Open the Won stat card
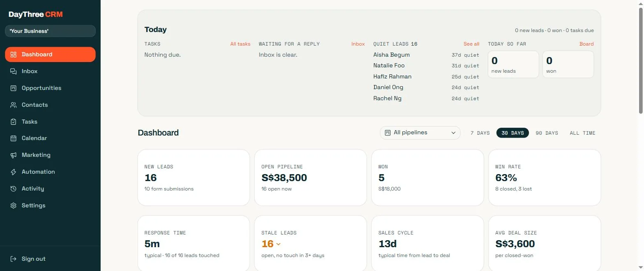The width and height of the screenshot is (644, 271). pos(428,177)
